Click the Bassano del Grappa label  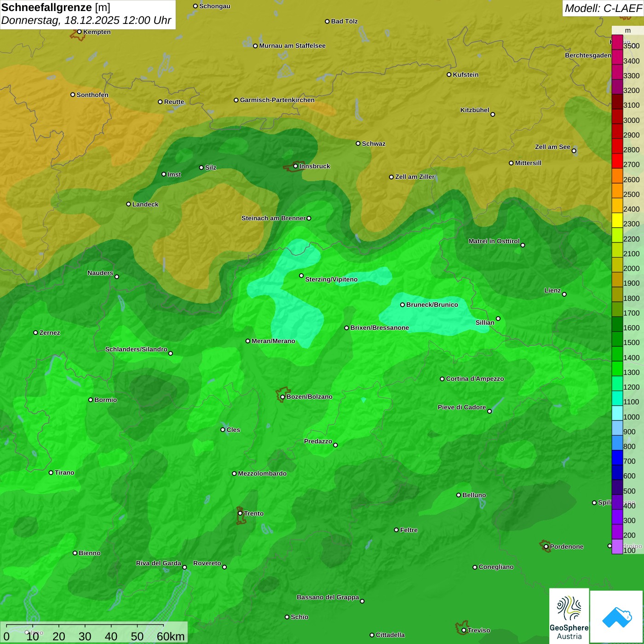pos(328,597)
